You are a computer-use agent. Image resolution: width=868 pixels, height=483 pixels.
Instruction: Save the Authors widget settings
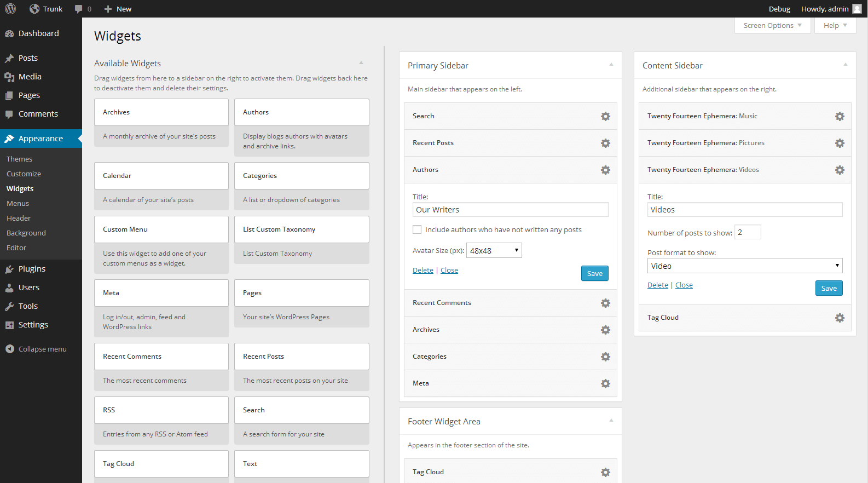(x=595, y=273)
